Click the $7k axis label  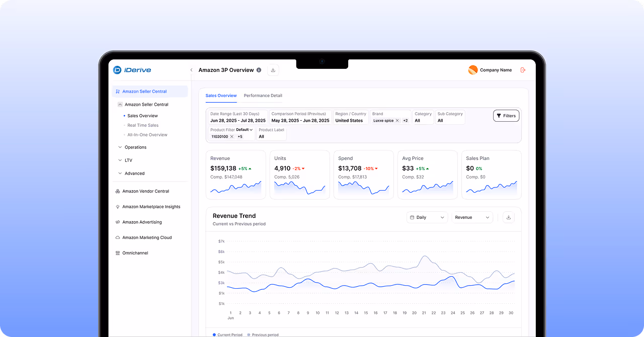click(221, 241)
